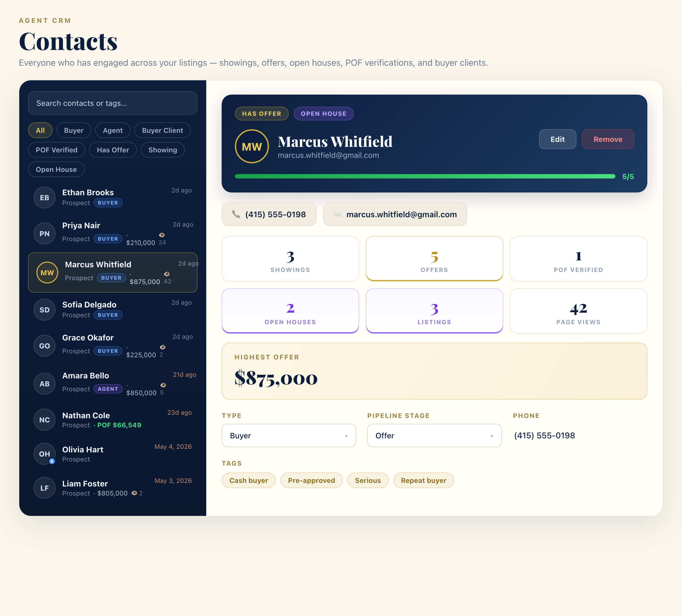Click the AGENT badge on Amara Bello
The height and width of the screenshot is (616, 682).
[108, 389]
